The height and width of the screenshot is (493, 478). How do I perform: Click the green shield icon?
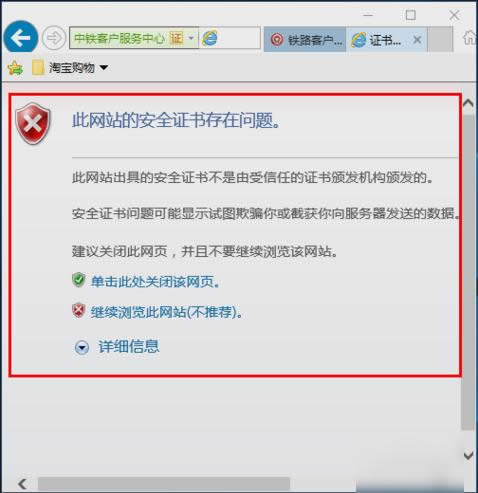pyautogui.click(x=79, y=280)
